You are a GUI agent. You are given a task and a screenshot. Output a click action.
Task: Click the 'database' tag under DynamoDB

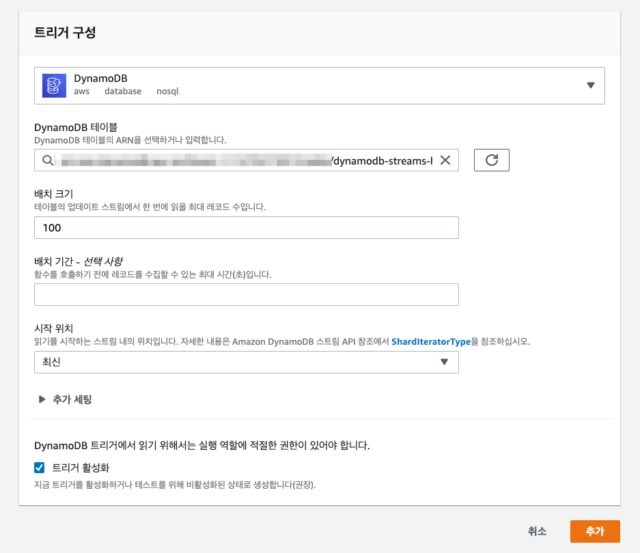pyautogui.click(x=123, y=91)
